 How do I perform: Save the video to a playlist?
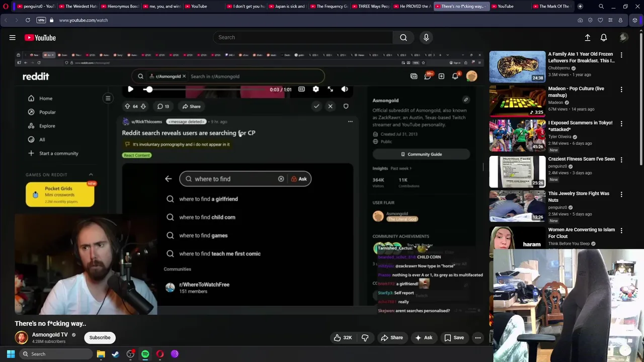click(x=454, y=338)
